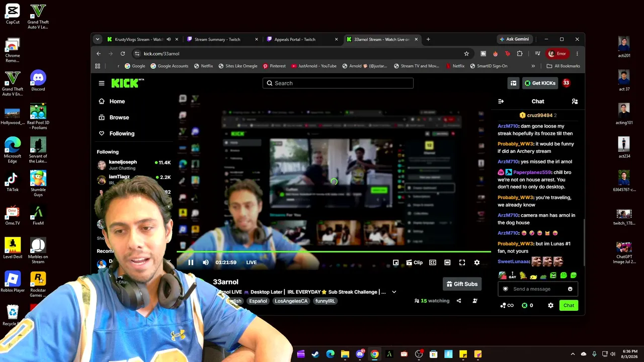Image resolution: width=644 pixels, height=362 pixels.
Task: Focus the Send a message input
Action: click(x=538, y=289)
